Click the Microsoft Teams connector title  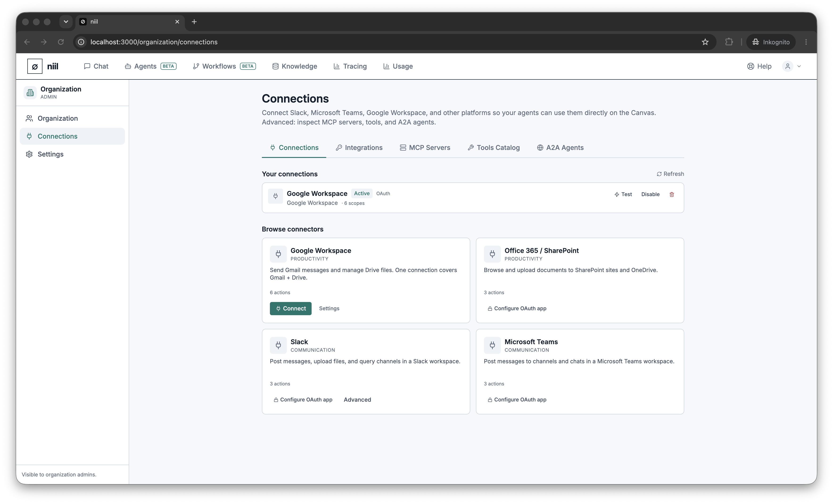(531, 342)
